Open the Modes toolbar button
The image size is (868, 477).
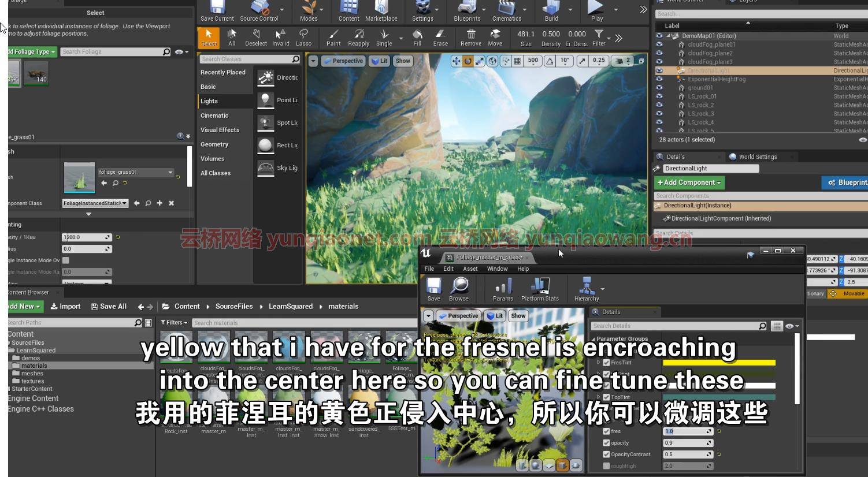pos(309,11)
